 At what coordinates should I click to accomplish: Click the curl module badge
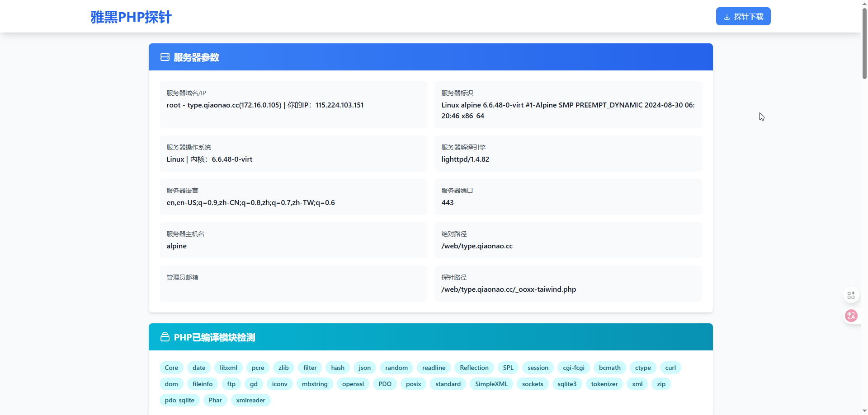(x=670, y=368)
